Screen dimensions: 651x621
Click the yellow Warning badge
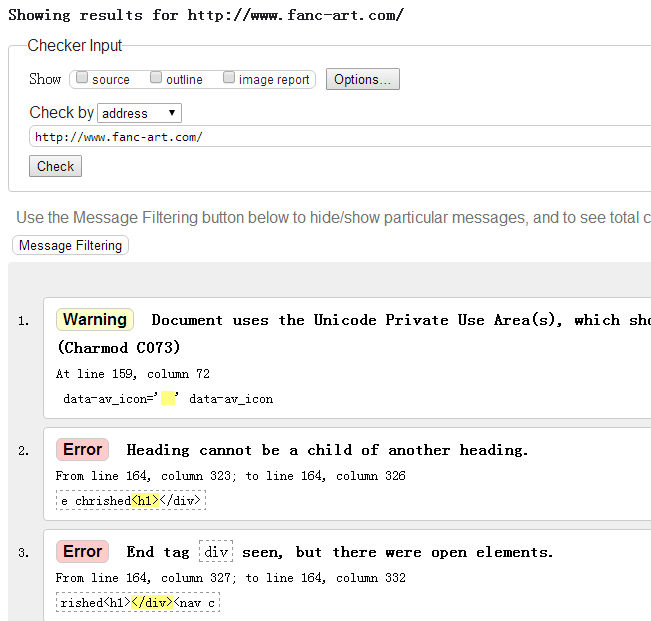click(x=95, y=320)
